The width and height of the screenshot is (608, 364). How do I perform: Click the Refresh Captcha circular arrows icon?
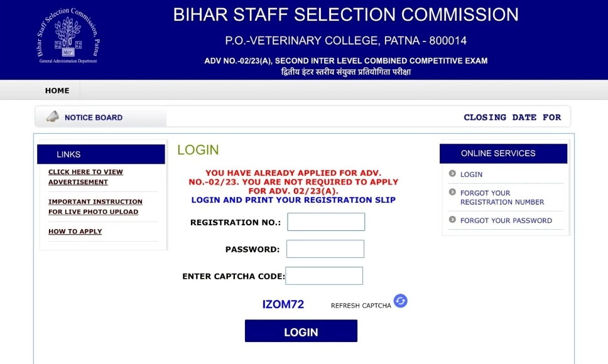400,301
